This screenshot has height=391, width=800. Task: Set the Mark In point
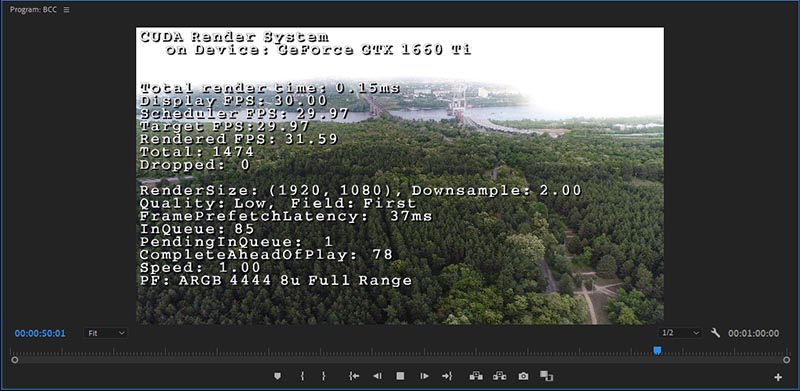pos(302,376)
